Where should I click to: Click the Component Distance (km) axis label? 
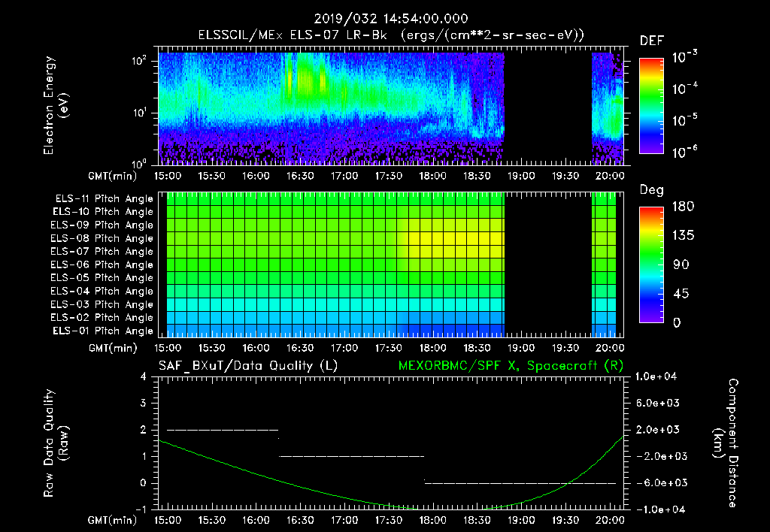pyautogui.click(x=726, y=443)
